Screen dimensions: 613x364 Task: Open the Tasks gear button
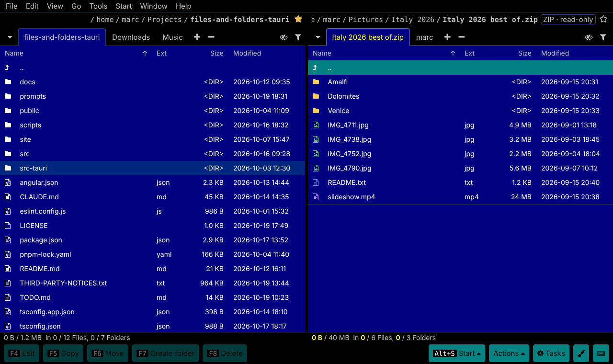point(551,353)
